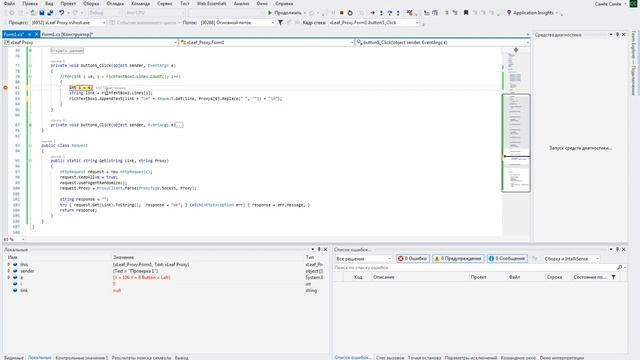Click the split editor icon above scrollbar
640x360 pixels.
(x=516, y=50)
